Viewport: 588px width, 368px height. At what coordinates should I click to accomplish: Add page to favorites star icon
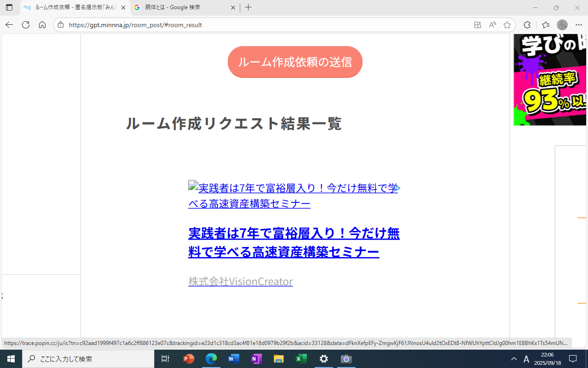(507, 25)
